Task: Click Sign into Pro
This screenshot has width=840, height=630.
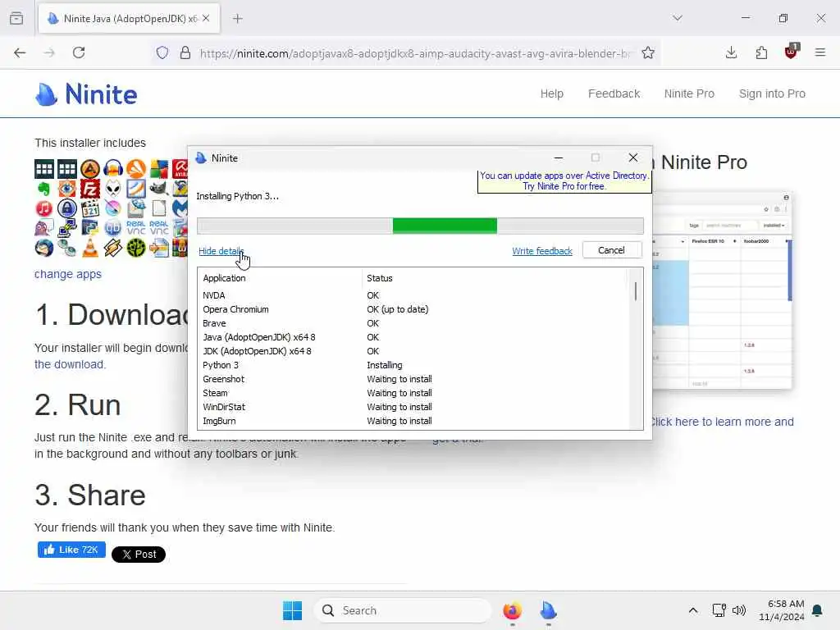Action: tap(772, 94)
